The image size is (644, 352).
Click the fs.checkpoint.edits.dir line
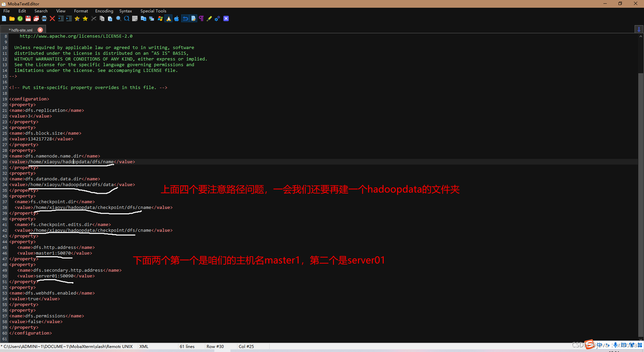click(63, 224)
